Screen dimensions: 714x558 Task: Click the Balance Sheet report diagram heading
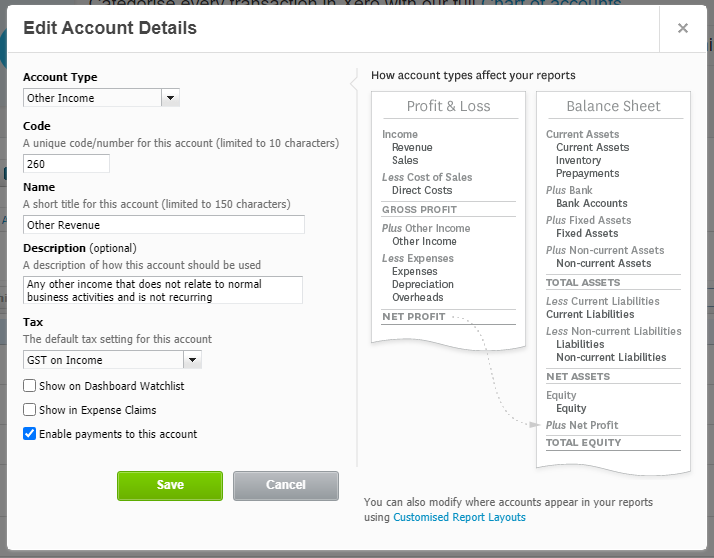tap(613, 106)
